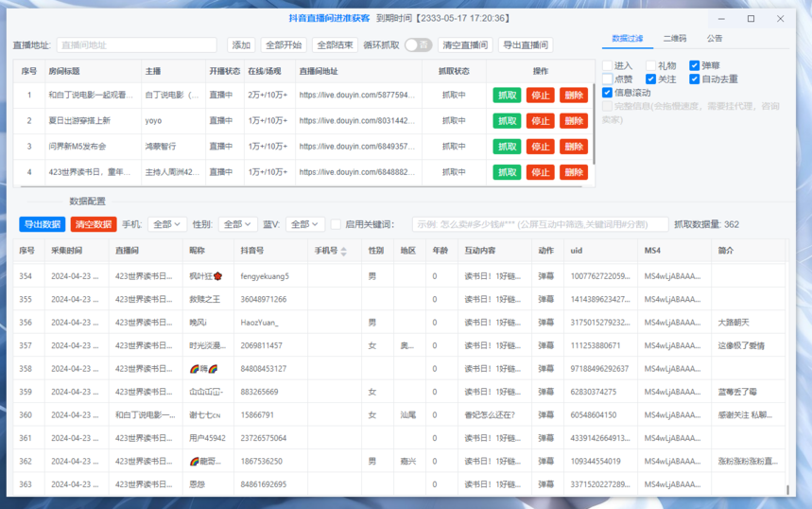Stop all rooms with 全部结束

click(x=335, y=45)
